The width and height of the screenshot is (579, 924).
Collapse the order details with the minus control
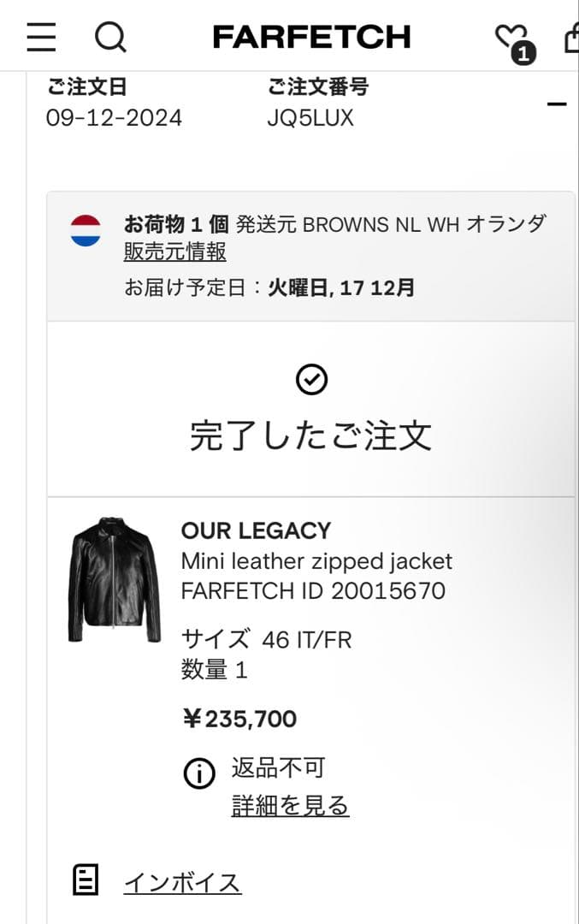tap(558, 103)
